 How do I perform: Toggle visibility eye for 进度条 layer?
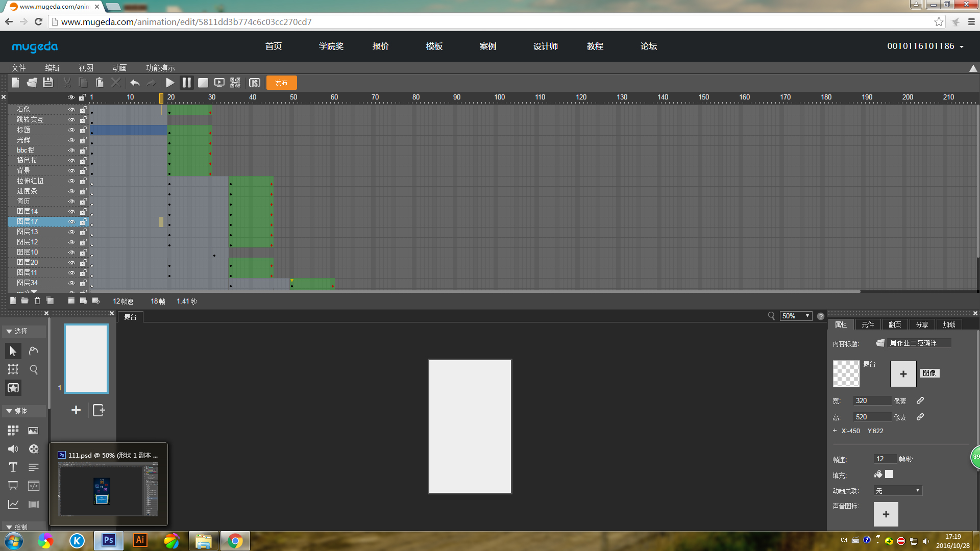tap(71, 191)
